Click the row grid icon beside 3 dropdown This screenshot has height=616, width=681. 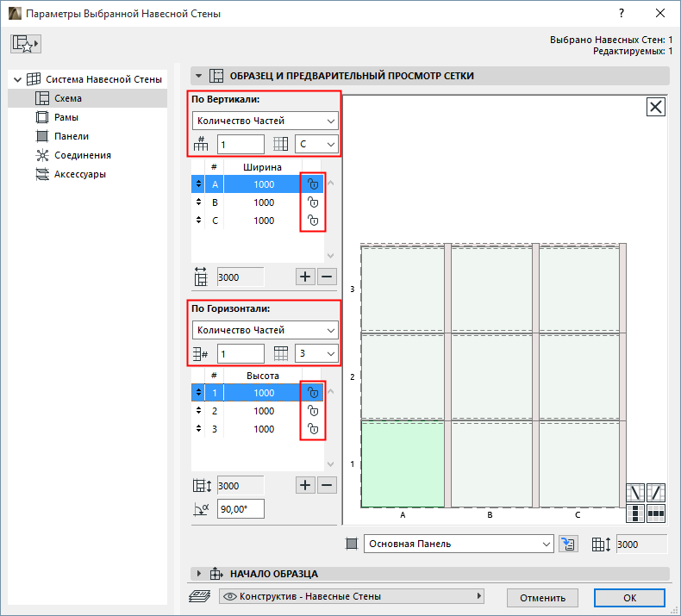[280, 354]
